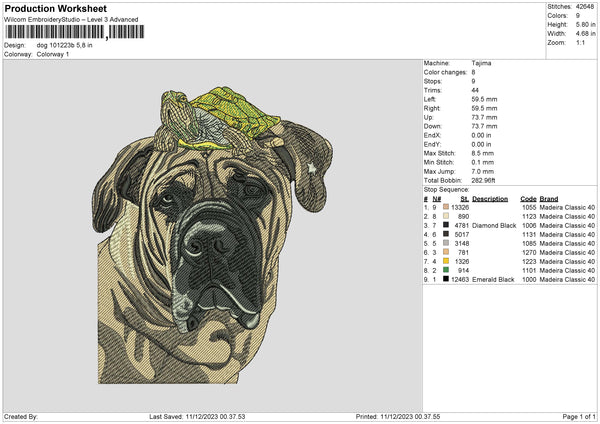Select the Machine value Tajima

coord(481,63)
